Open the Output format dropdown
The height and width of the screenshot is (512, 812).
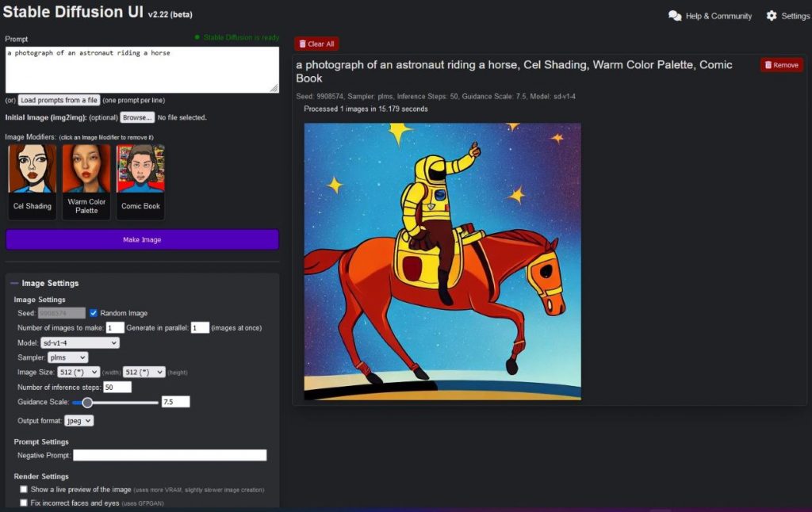[79, 420]
